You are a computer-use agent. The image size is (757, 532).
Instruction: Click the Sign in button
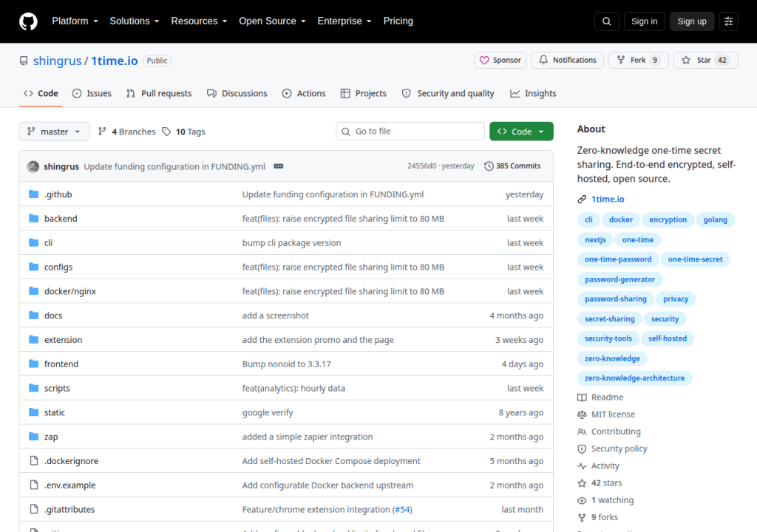point(644,21)
